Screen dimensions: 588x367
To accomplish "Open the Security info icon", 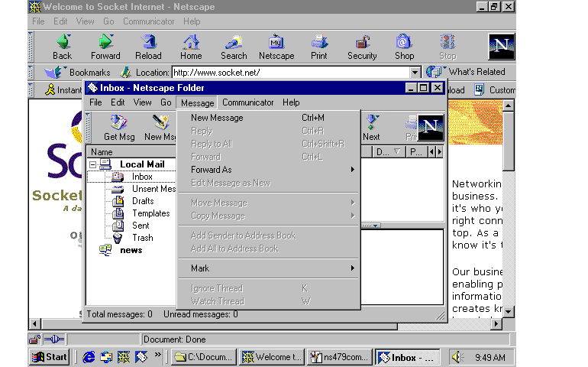I will coord(362,47).
